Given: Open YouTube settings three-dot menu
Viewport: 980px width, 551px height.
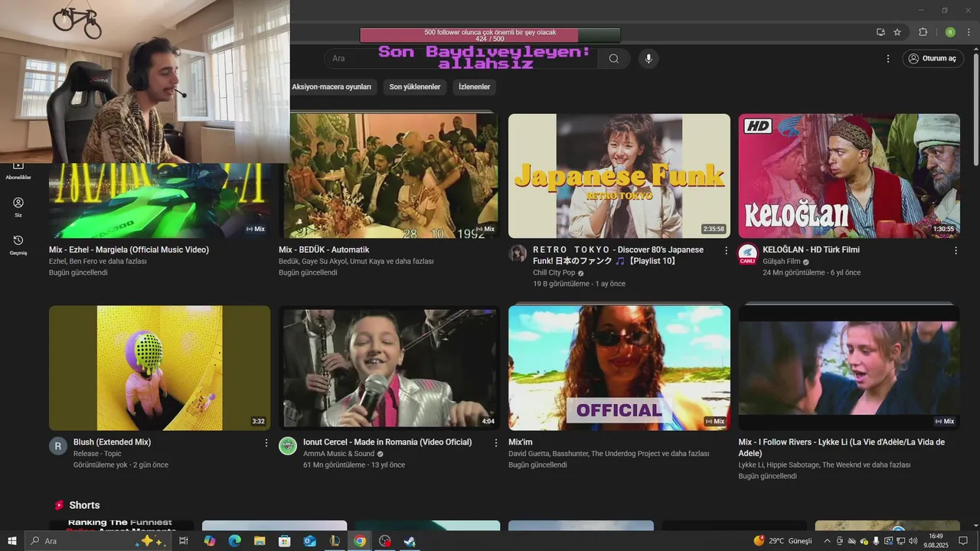Looking at the screenshot, I should [x=888, y=59].
